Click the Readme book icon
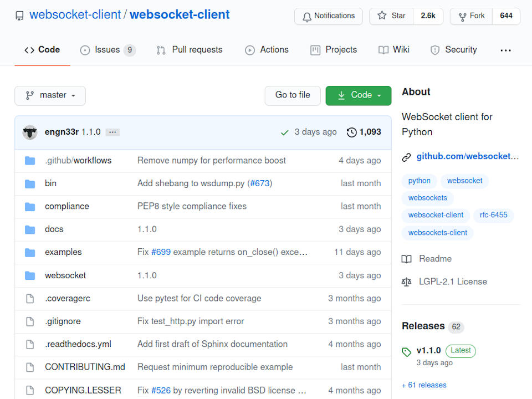This screenshot has height=399, width=532. 406,259
